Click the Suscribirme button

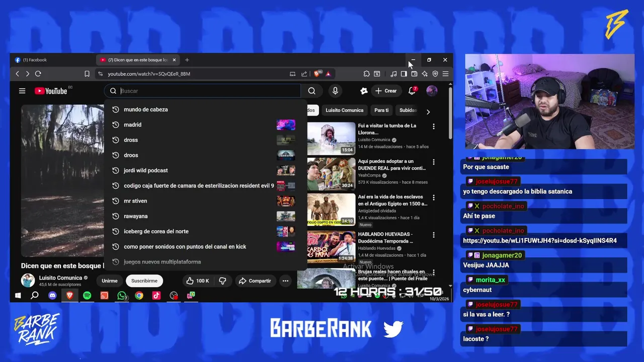point(144,281)
